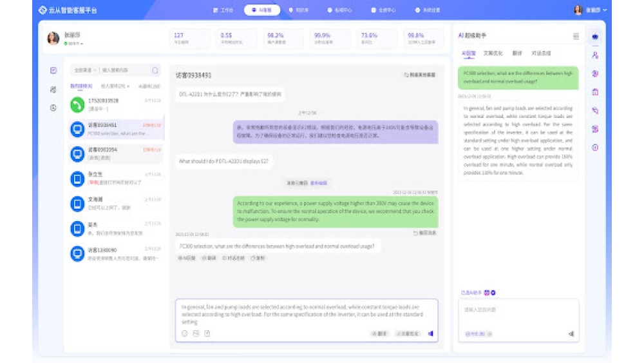Viewport: 644px width, 363px height.
Task: Open the AI assistant panel menu icon
Action: tap(576, 36)
